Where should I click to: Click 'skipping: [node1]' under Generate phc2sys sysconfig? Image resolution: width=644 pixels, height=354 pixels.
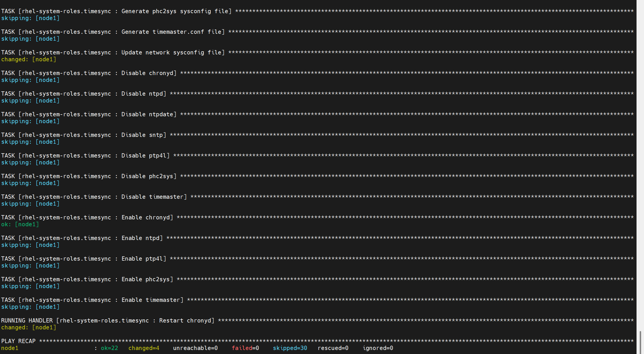pyautogui.click(x=30, y=18)
